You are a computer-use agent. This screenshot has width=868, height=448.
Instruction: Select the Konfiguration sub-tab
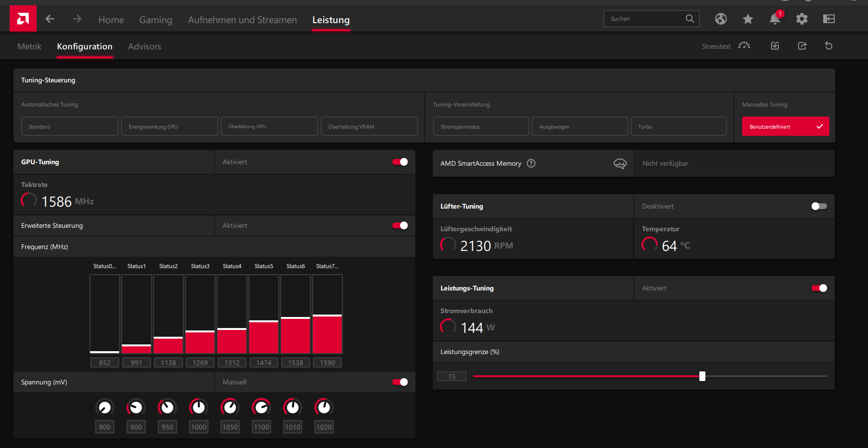click(x=85, y=46)
